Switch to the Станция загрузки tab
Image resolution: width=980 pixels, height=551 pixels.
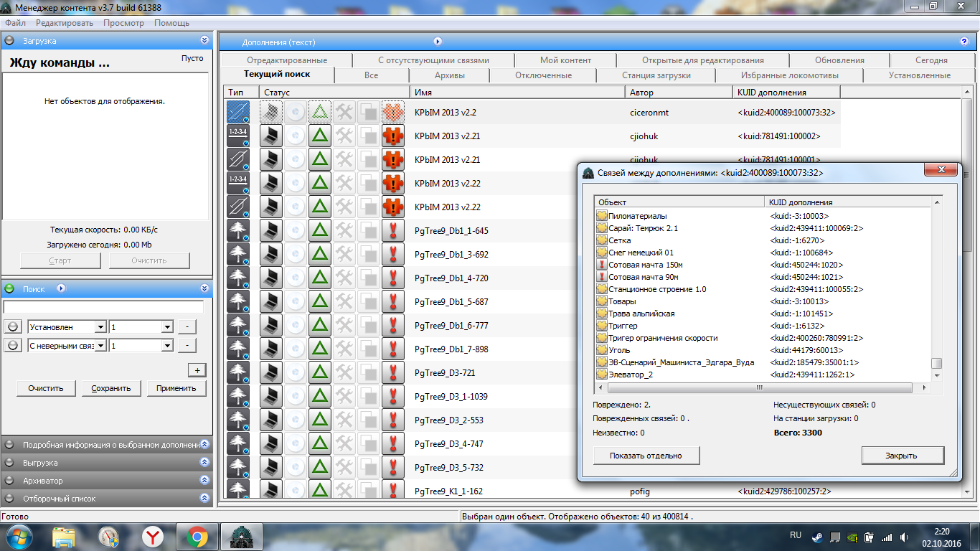pos(656,75)
